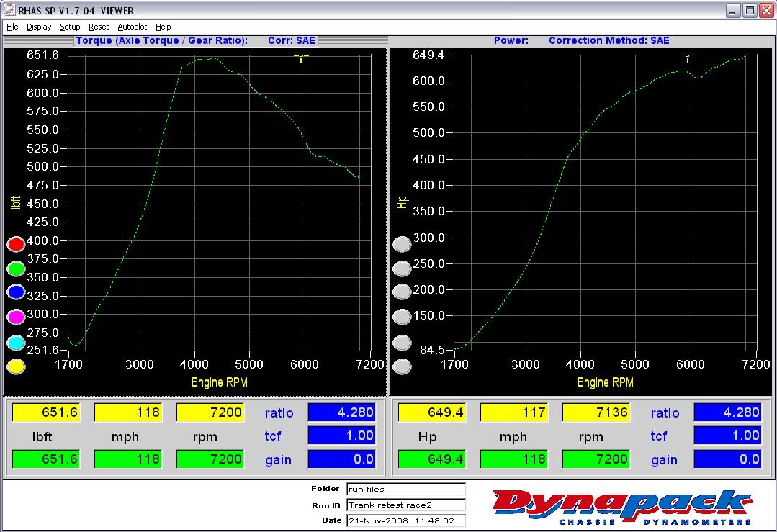Click the magenta run selector on torque graph
Image resolution: width=777 pixels, height=532 pixels.
pyautogui.click(x=16, y=317)
